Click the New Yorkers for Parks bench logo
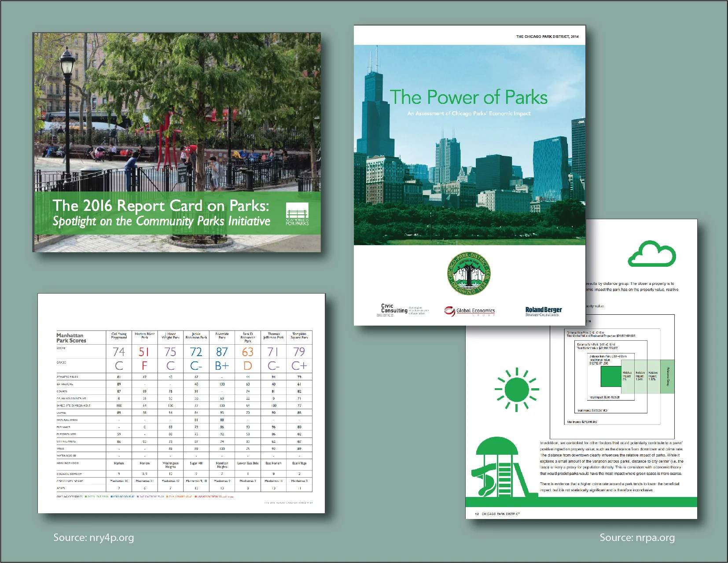Viewport: 728px width, 563px height. pyautogui.click(x=297, y=214)
